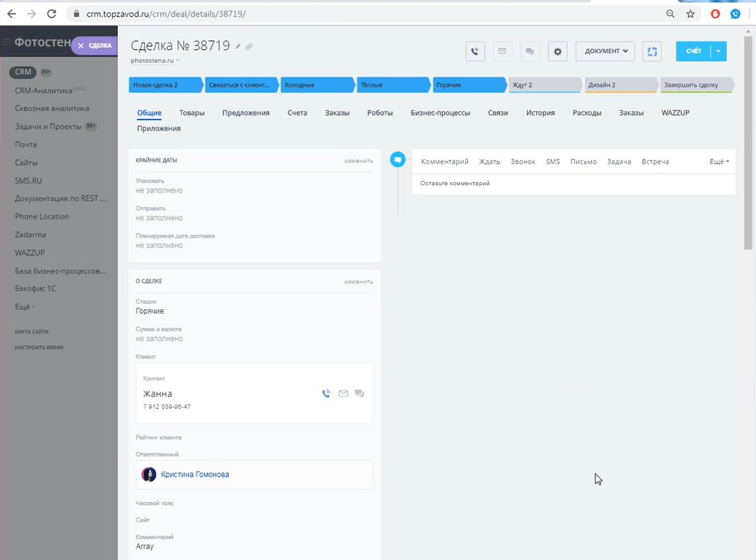Image resolution: width=756 pixels, height=560 pixels.
Task: Open Задачи и Проекты in sidebar
Action: click(x=48, y=127)
